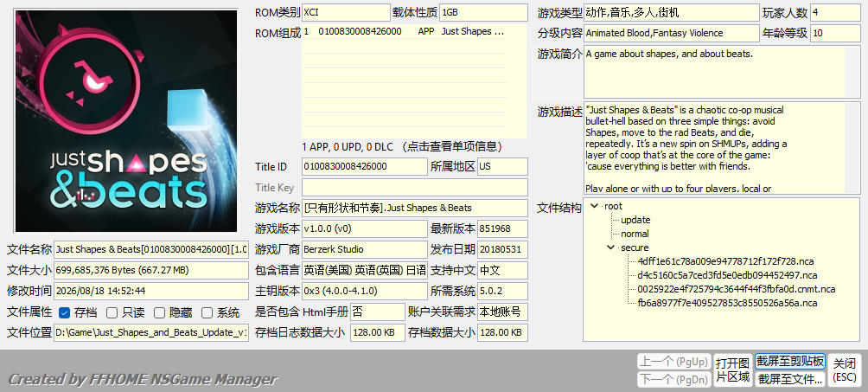Select 4dff1e61c78a009e94778712f172f728.nca file
This screenshot has height=392, width=868.
coord(725,261)
